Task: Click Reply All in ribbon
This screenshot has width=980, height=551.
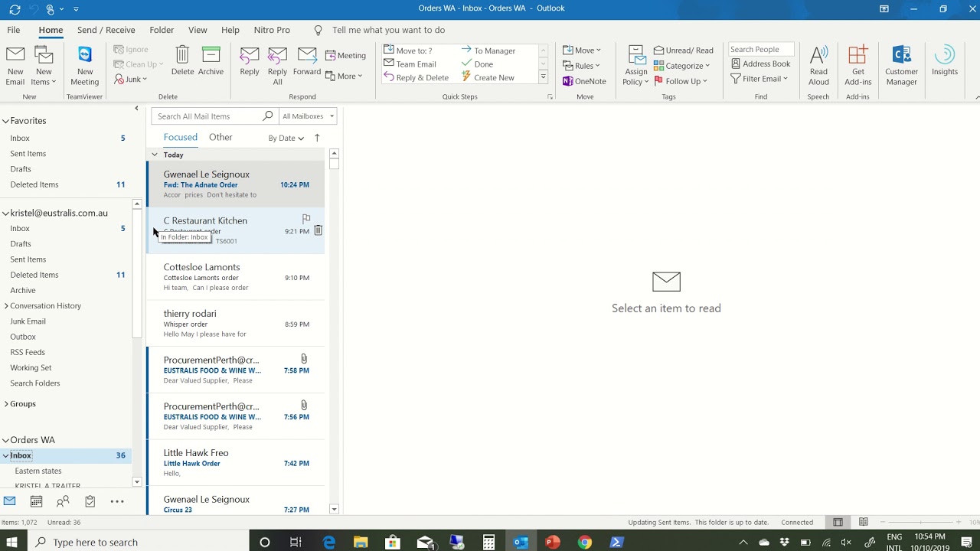Action: pyautogui.click(x=277, y=66)
